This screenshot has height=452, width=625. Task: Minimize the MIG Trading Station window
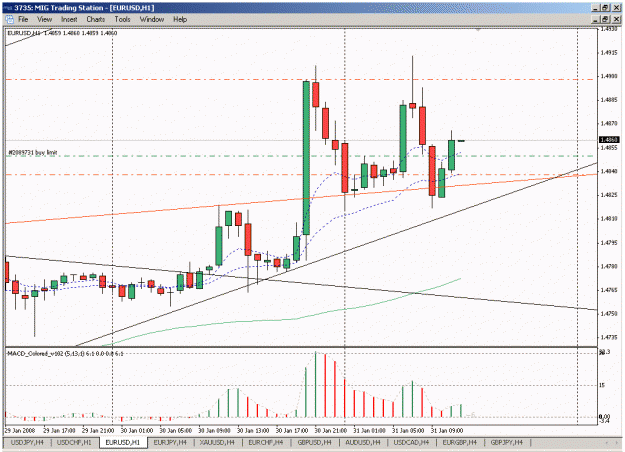point(596,8)
